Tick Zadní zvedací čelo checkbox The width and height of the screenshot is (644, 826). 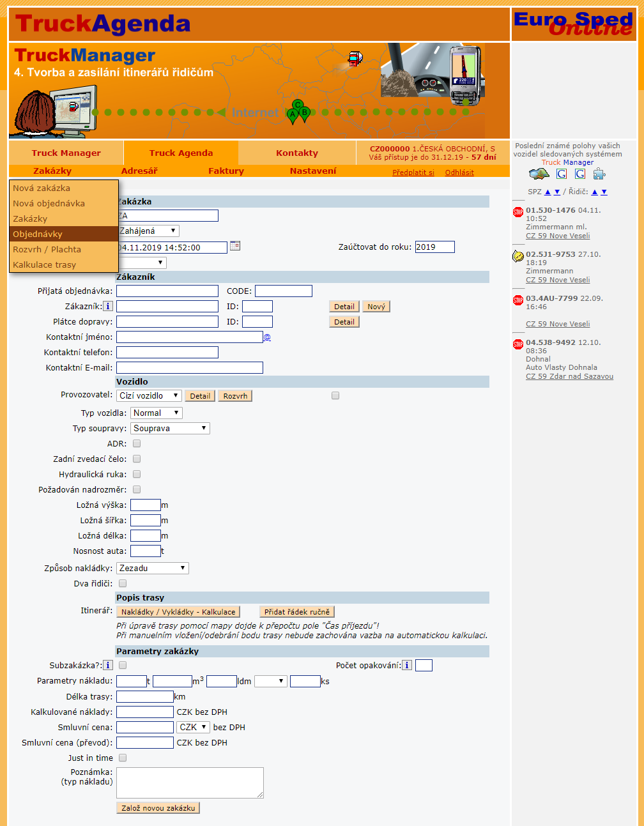point(137,459)
